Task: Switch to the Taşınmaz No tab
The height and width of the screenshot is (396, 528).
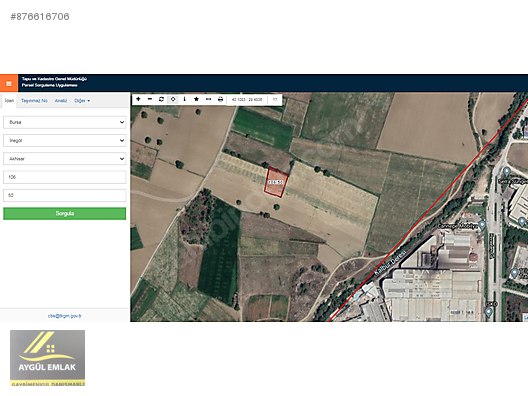Action: click(x=34, y=101)
